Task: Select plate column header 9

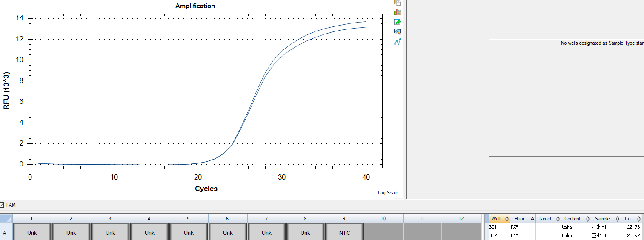Action: click(344, 219)
